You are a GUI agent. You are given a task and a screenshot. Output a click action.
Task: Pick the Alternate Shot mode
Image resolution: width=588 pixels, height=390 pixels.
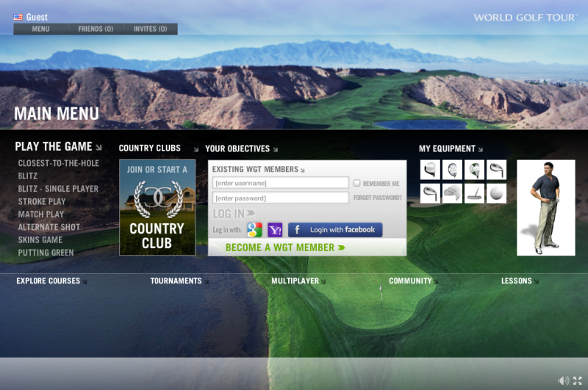coord(49,227)
